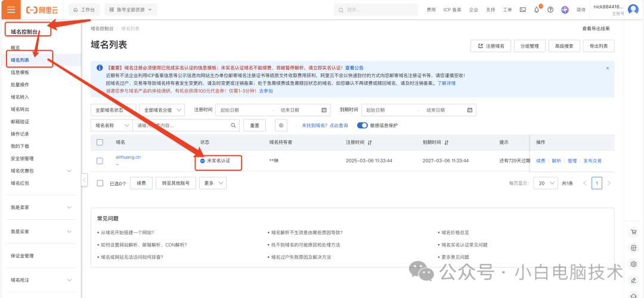Image resolution: width=644 pixels, height=298 pixels.
Task: Sort by registration time
Action: [x=370, y=142]
